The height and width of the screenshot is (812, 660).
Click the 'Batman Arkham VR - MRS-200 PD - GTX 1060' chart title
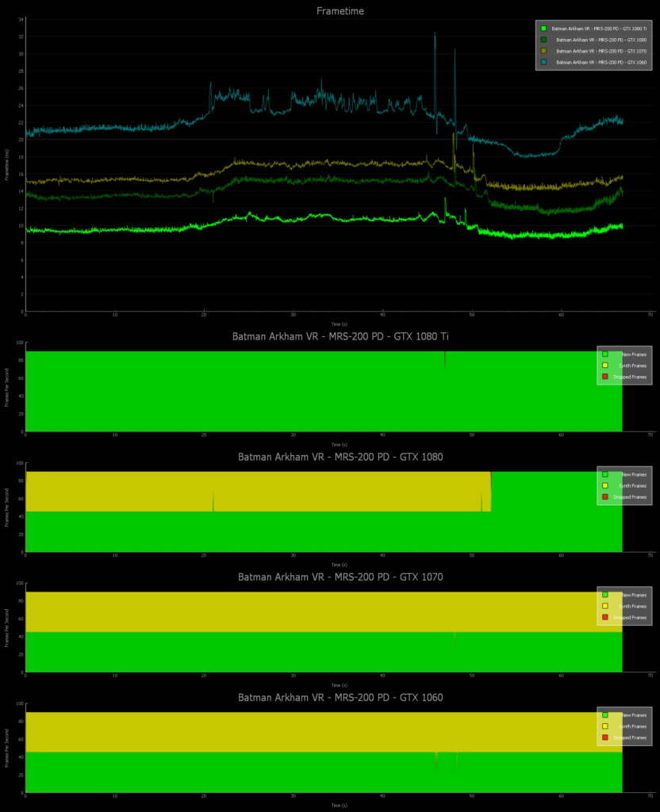340,698
